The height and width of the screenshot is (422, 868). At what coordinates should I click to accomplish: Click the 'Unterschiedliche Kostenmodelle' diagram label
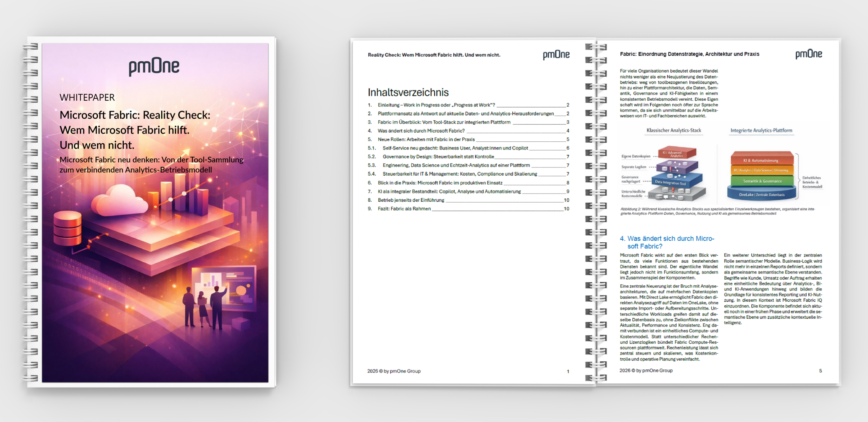633,194
